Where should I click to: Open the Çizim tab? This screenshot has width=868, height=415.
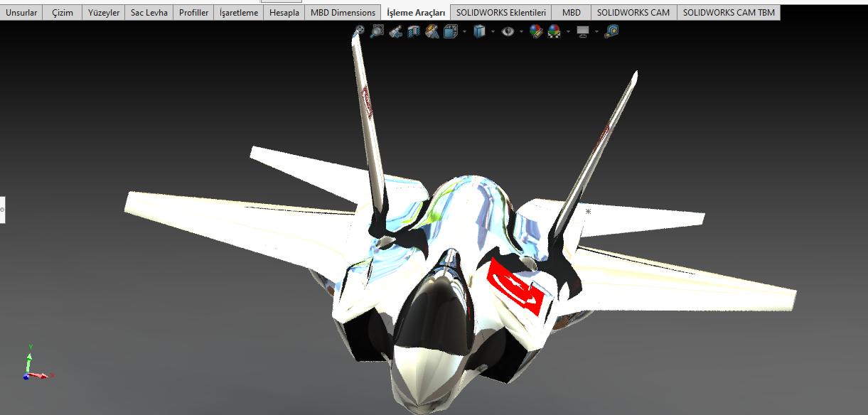click(x=63, y=13)
